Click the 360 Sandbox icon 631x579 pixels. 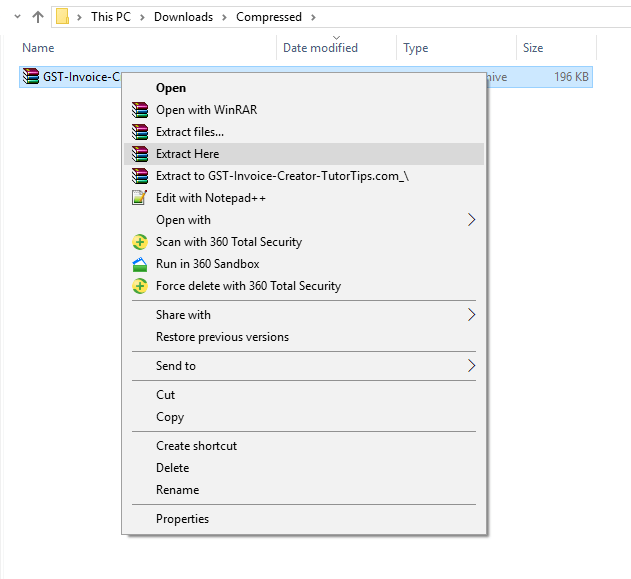pos(140,264)
